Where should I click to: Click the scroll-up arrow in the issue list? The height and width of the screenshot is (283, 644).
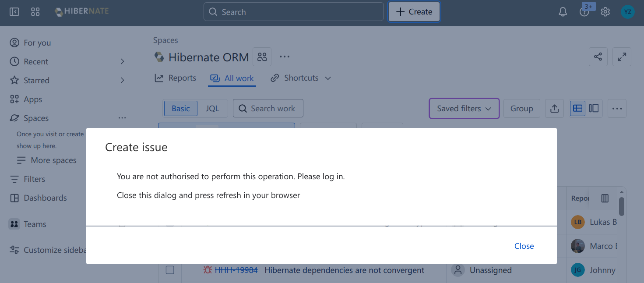click(621, 192)
